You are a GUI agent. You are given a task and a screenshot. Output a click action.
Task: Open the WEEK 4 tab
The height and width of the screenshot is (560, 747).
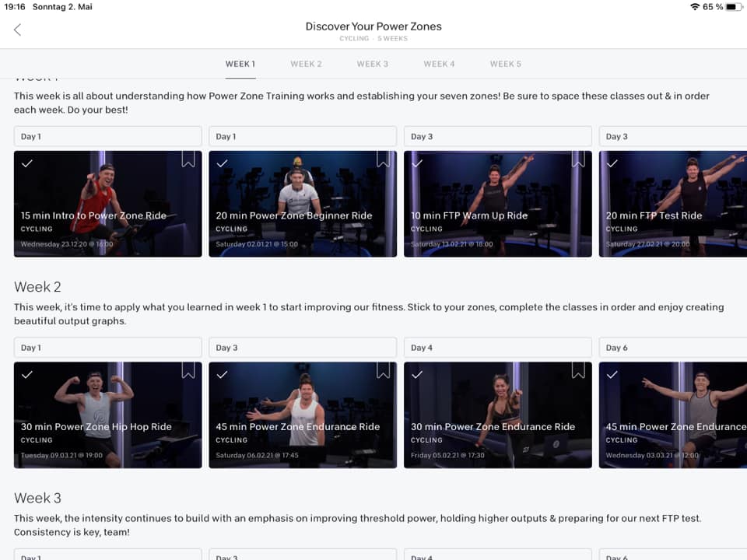point(439,64)
